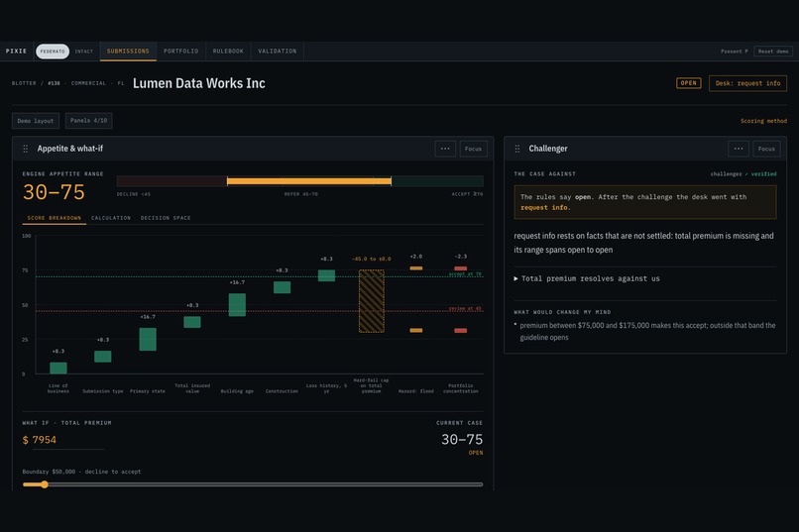The image size is (799, 532).
Task: Click the OPEN status badge
Action: [x=688, y=83]
